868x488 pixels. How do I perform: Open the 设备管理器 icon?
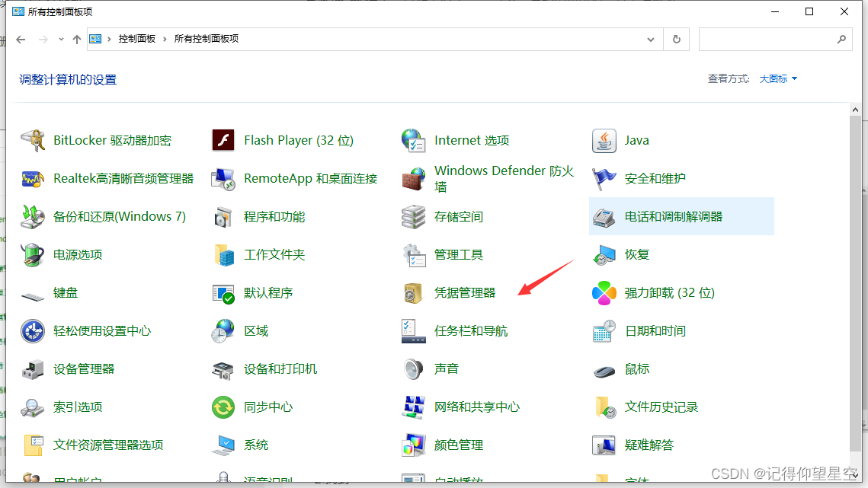pyautogui.click(x=33, y=369)
